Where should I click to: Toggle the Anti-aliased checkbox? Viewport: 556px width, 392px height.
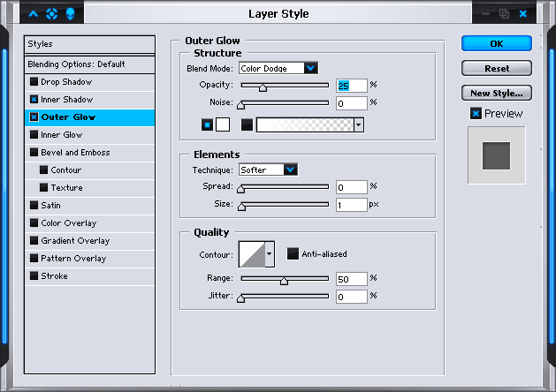tap(293, 253)
